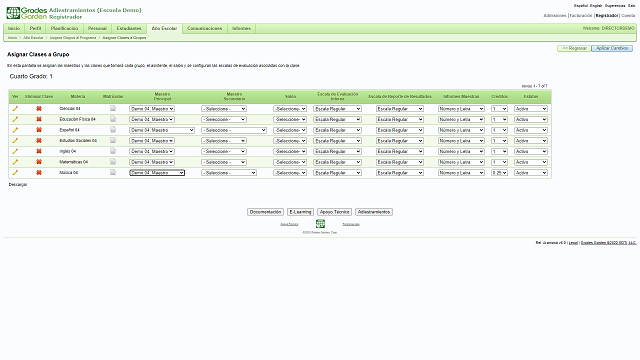
Task: Open the pencil icon for Estudios Sociales 04
Action: [x=15, y=140]
